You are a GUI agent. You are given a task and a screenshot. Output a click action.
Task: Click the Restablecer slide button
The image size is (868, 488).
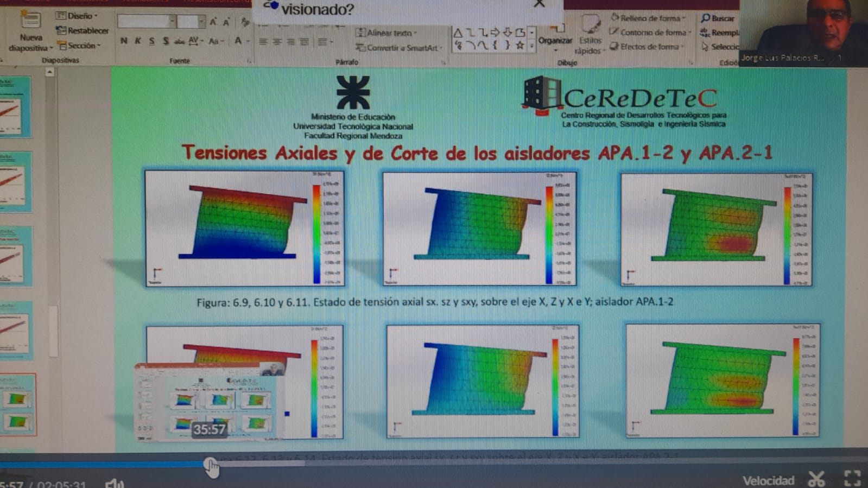pyautogui.click(x=83, y=30)
